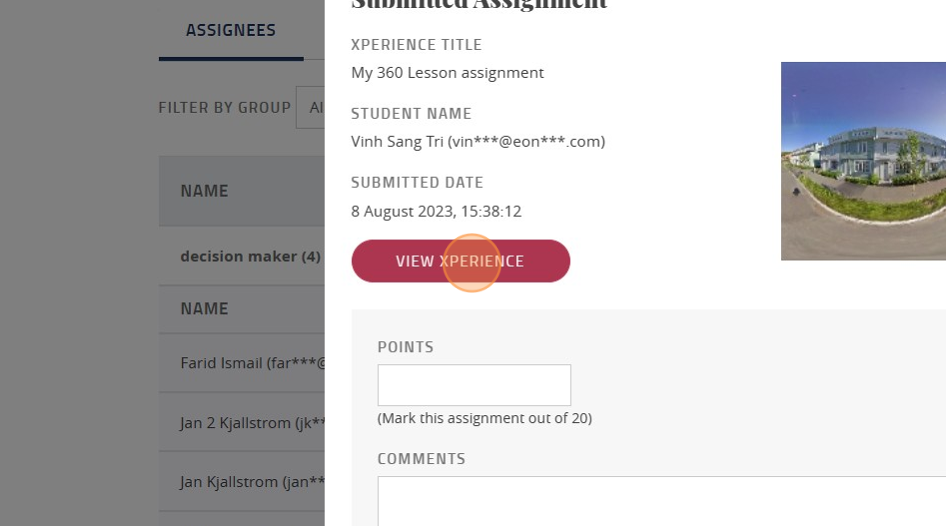
Task: Expand the decision maker (4) group row
Action: point(242,256)
